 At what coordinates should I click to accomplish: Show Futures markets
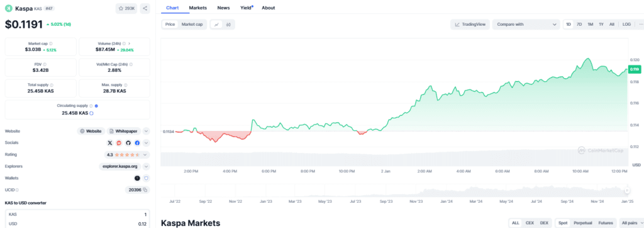coord(606,223)
